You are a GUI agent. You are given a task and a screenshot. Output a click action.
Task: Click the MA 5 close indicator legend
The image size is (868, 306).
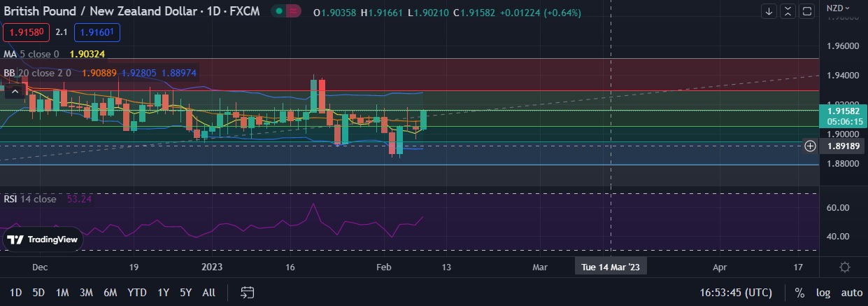pos(31,53)
